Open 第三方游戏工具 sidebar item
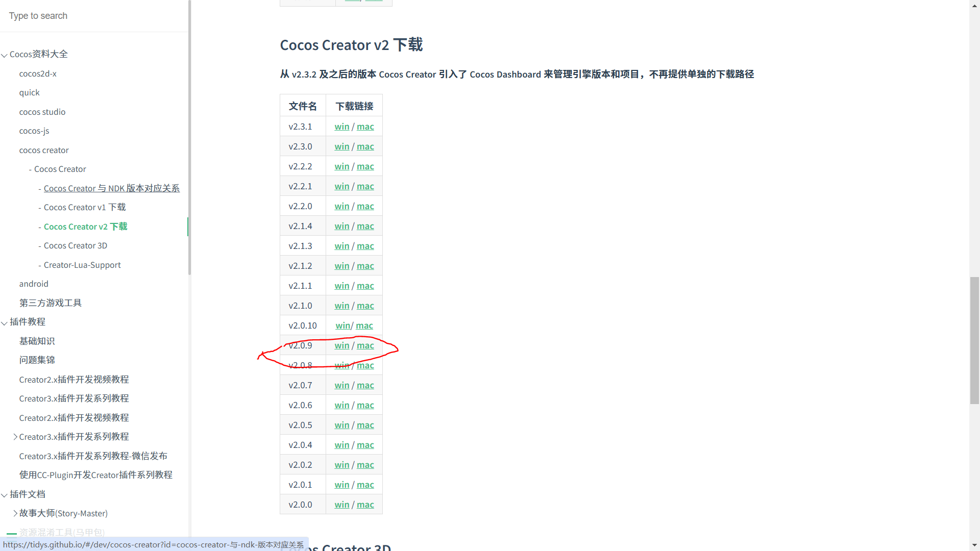 click(x=50, y=303)
